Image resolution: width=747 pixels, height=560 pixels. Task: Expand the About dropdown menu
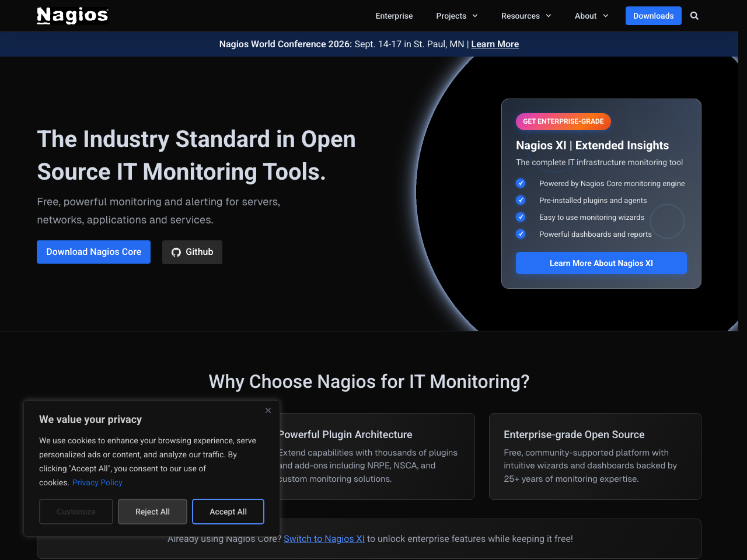pos(591,16)
